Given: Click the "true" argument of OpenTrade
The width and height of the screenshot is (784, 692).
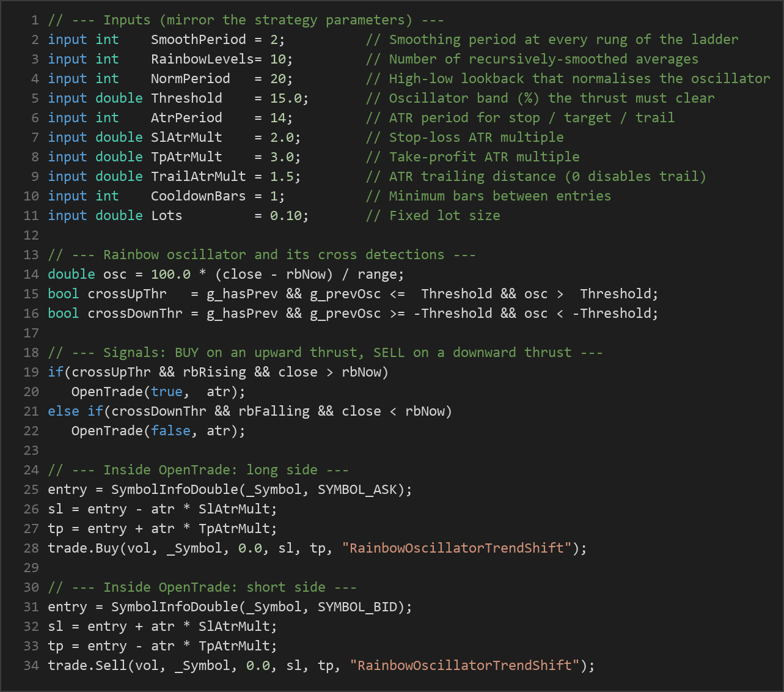Looking at the screenshot, I should coord(167,392).
